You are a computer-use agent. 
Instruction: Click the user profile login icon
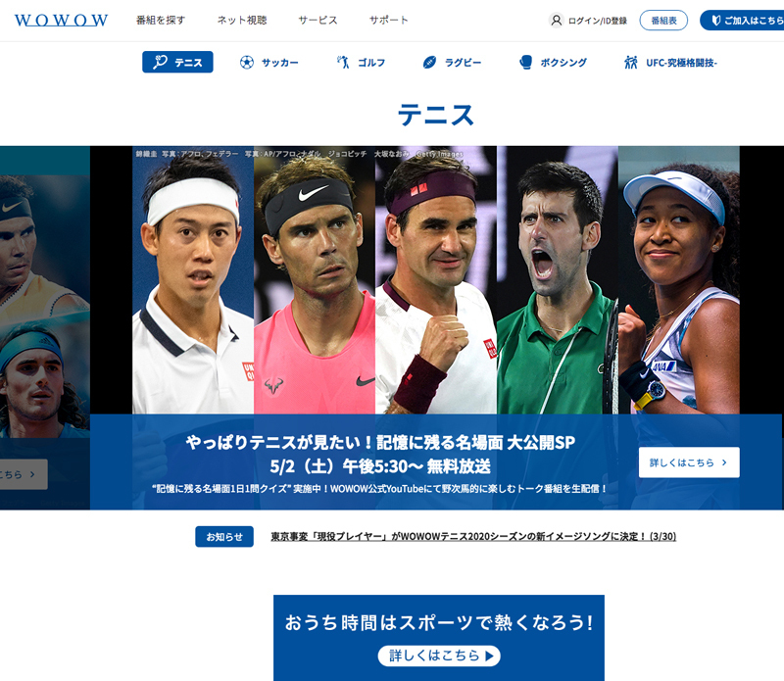pyautogui.click(x=556, y=20)
